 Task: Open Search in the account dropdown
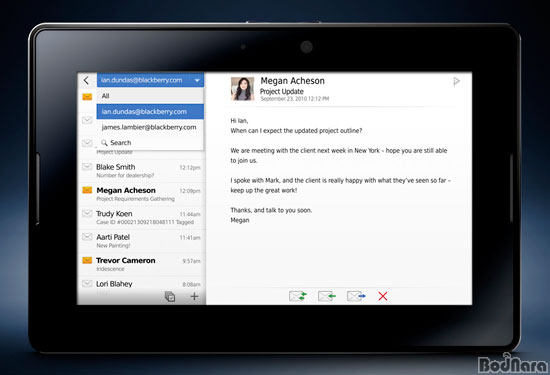150,143
